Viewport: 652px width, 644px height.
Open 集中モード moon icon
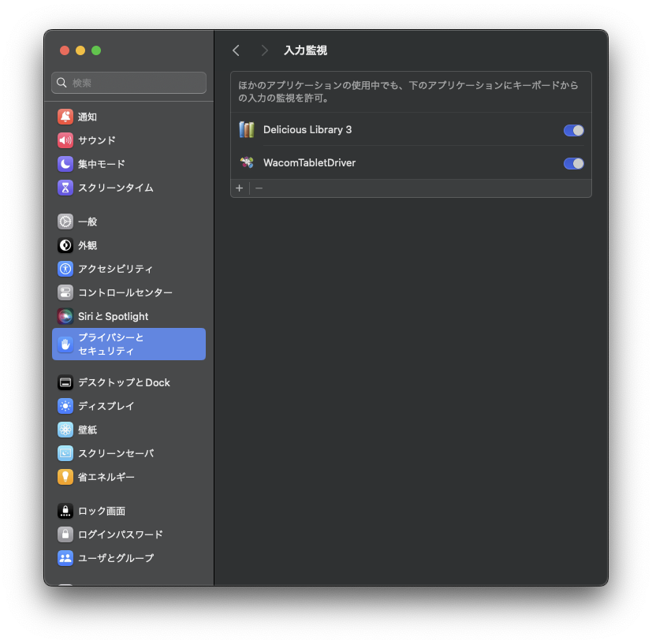65,164
